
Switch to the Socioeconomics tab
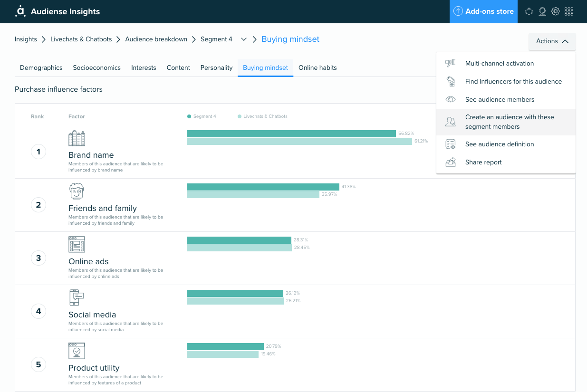(97, 67)
